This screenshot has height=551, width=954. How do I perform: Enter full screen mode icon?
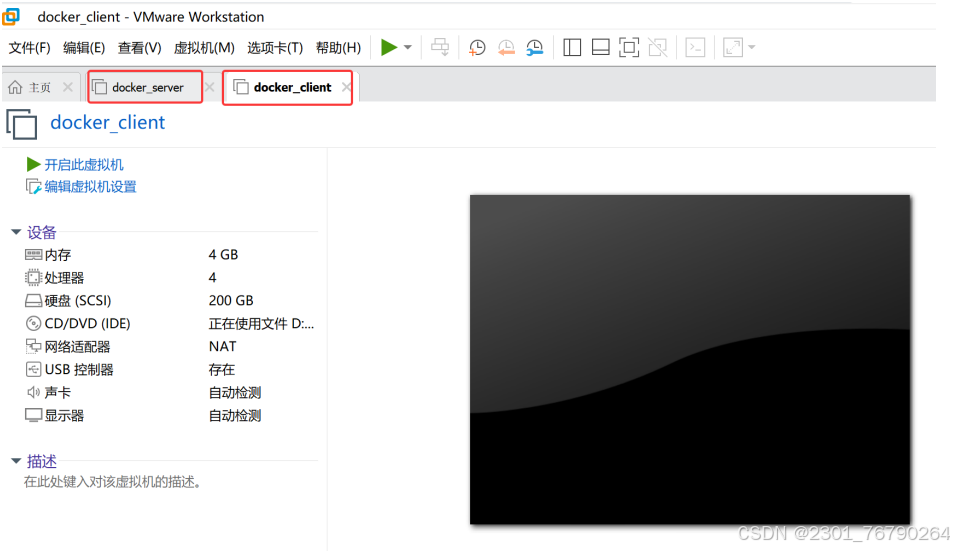point(629,47)
